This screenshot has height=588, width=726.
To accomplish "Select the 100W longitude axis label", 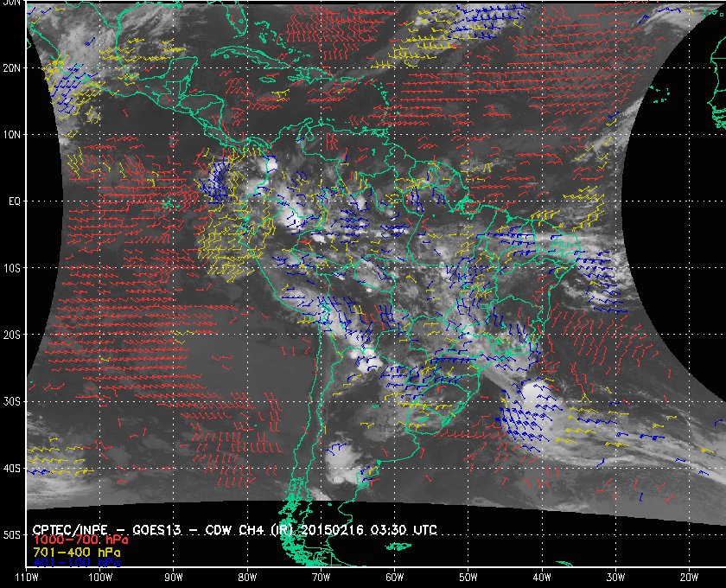I will [100, 578].
